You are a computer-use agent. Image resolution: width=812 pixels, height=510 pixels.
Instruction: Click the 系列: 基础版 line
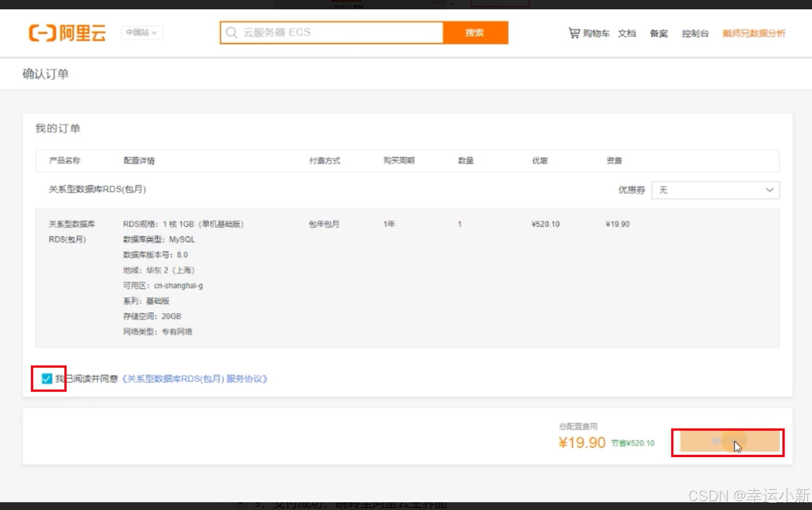(x=146, y=301)
